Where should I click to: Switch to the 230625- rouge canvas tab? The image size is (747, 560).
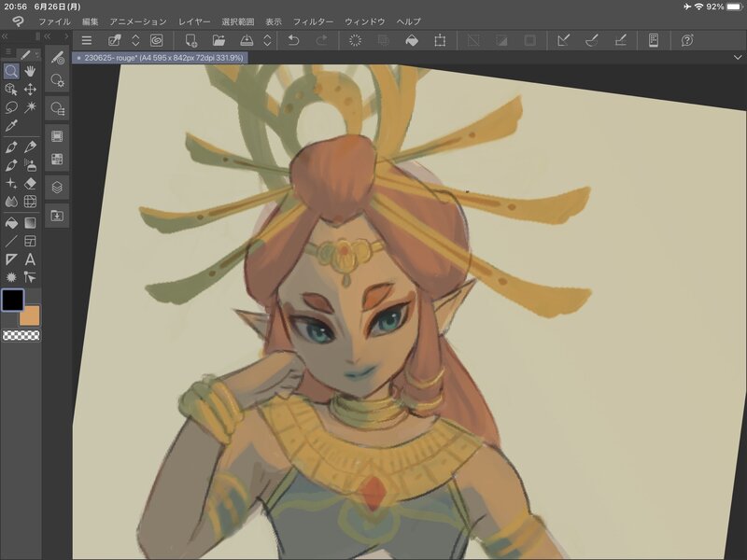(160, 58)
